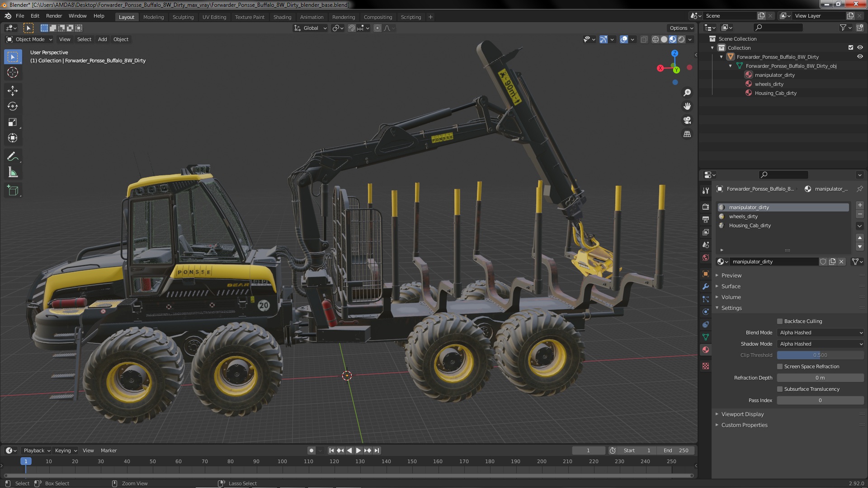The height and width of the screenshot is (488, 868).
Task: Open the Render menu
Action: click(x=54, y=16)
